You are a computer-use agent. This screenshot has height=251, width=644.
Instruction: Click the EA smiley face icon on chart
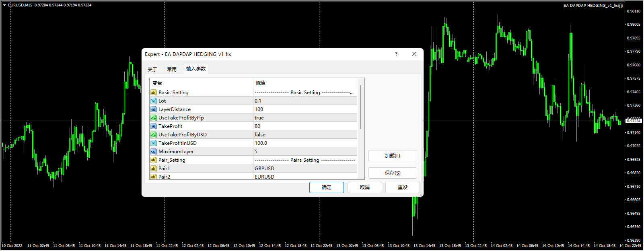pos(620,6)
